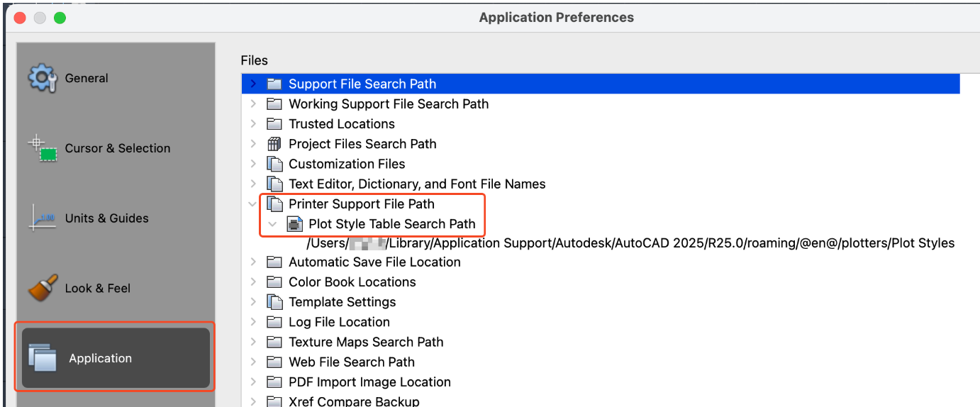
Task: Click the Units & Guides ruler icon
Action: click(42, 218)
